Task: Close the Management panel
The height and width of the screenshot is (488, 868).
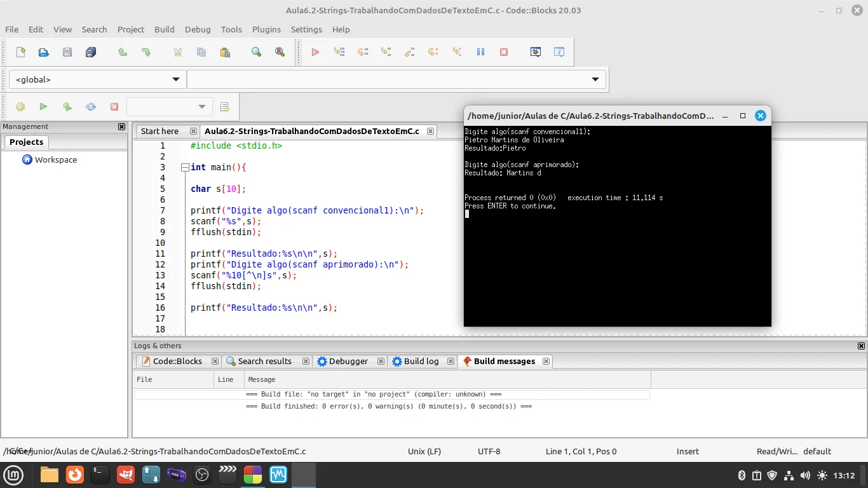Action: pyautogui.click(x=122, y=126)
